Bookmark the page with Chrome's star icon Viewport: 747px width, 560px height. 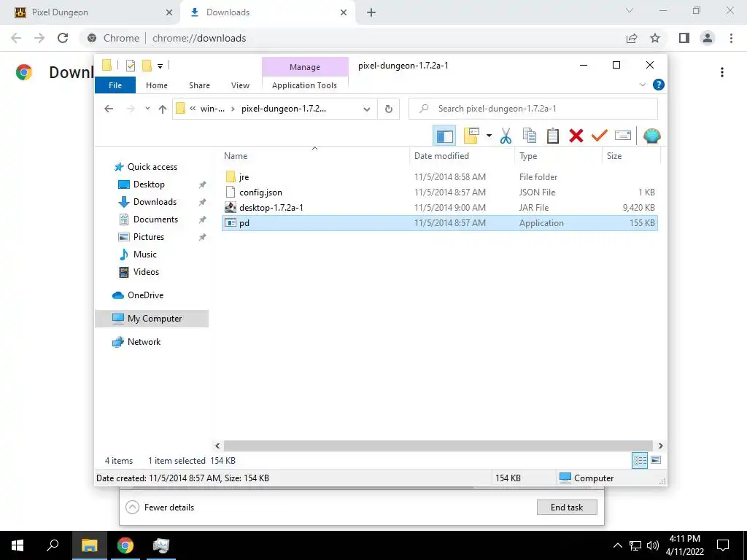[655, 38]
